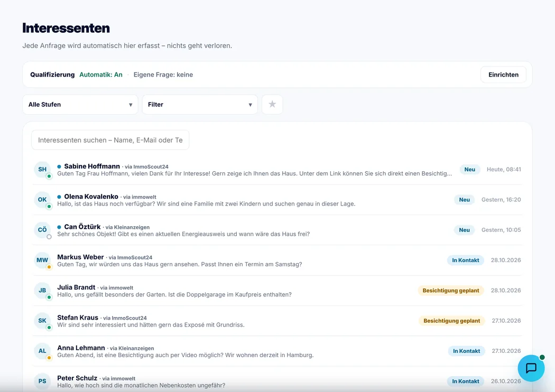This screenshot has height=392, width=555.
Task: Click In Kontakt badge for Anna Lehmann
Action: [467, 351]
